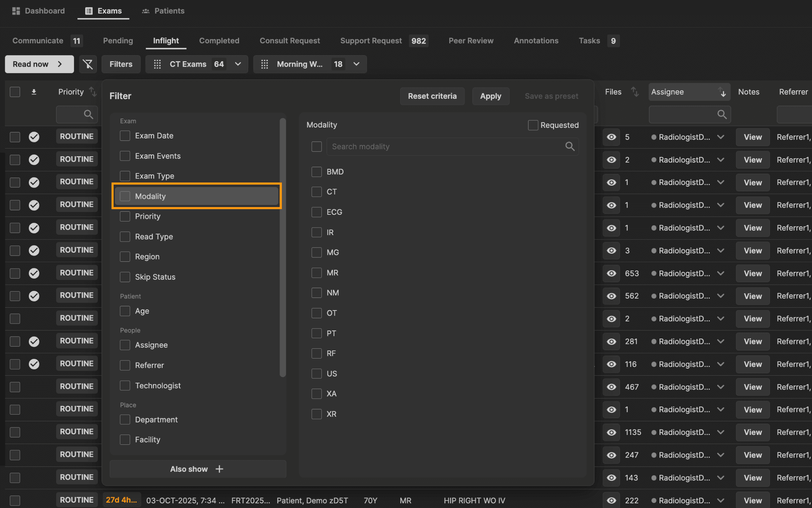The height and width of the screenshot is (508, 812).
Task: Click the download icon in table header
Action: point(34,92)
